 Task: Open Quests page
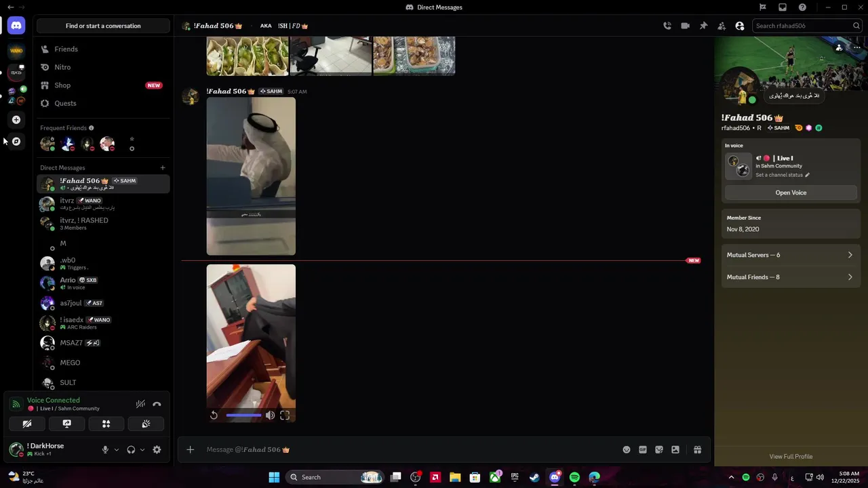click(x=103, y=103)
